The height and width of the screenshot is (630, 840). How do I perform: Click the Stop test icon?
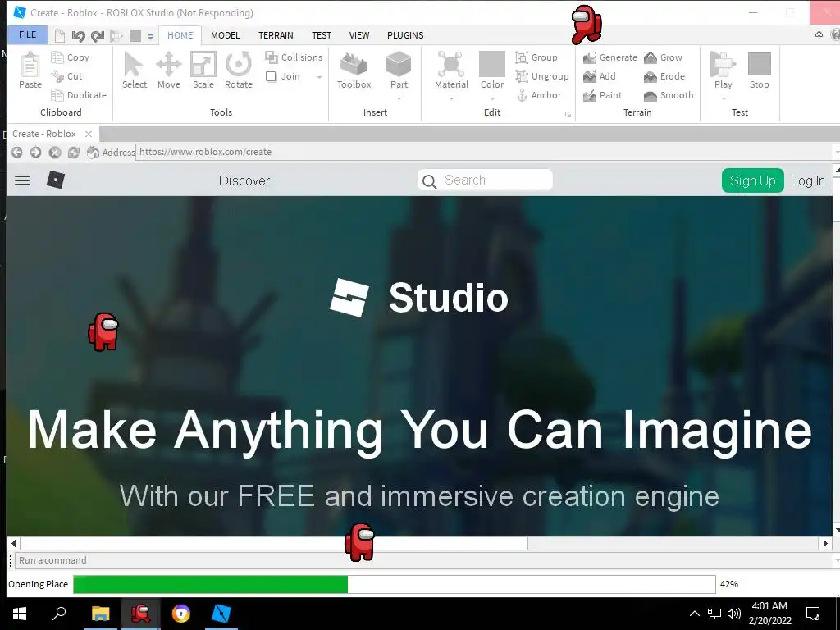click(759, 64)
